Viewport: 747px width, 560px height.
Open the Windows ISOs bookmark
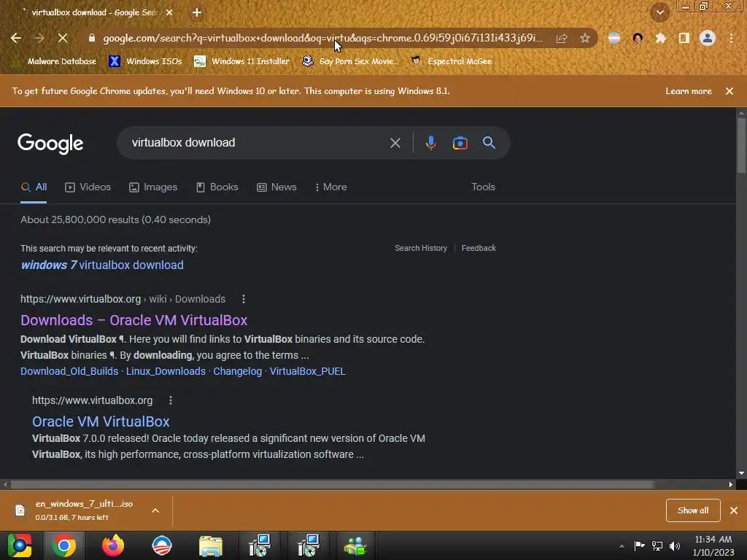pos(146,61)
